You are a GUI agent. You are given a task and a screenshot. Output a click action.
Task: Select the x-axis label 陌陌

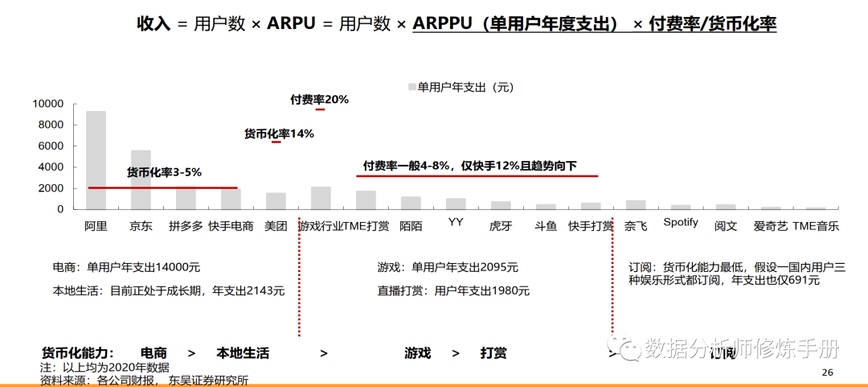411,226
